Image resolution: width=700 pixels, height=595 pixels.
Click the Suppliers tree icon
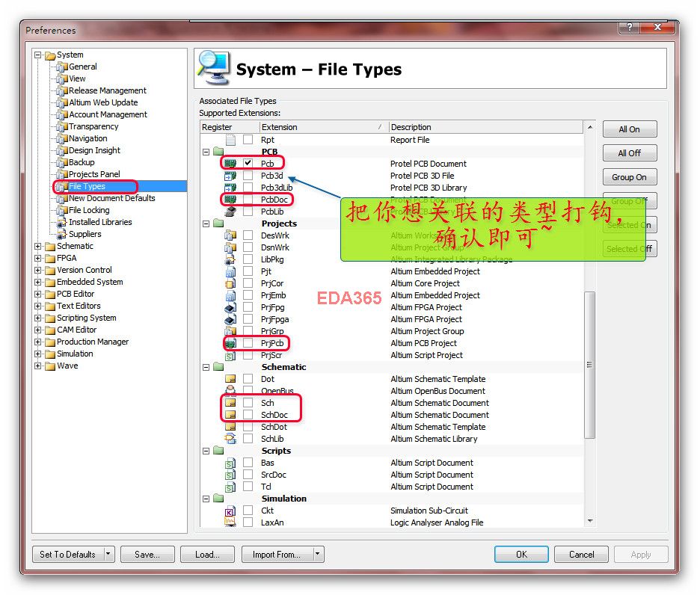pos(61,235)
